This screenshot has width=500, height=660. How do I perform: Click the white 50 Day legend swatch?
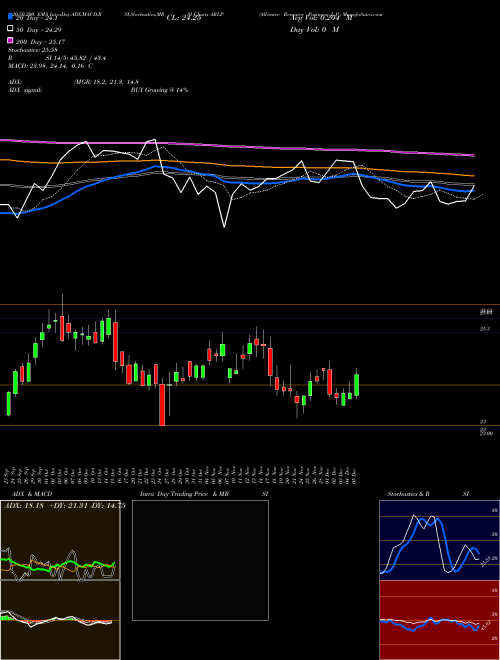tap(10, 29)
